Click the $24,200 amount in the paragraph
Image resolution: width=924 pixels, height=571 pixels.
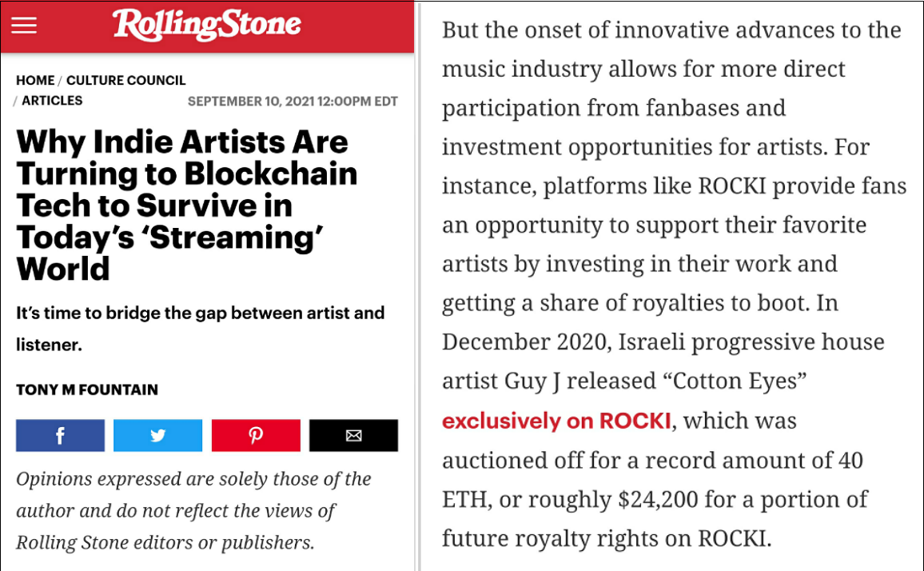click(x=659, y=500)
